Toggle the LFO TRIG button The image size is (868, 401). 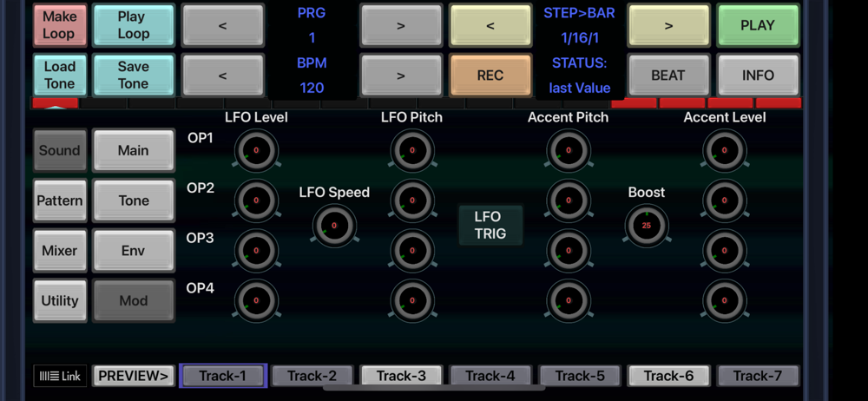click(x=490, y=226)
